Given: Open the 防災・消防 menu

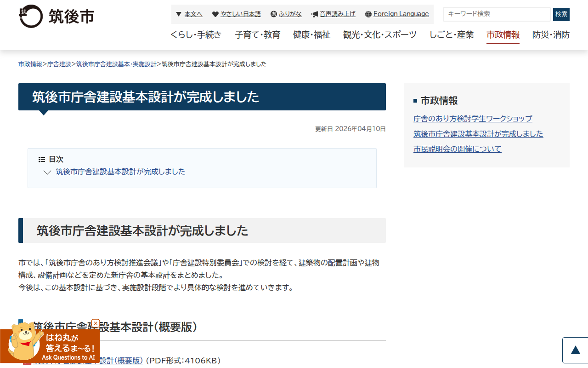Looking at the screenshot, I should pyautogui.click(x=551, y=34).
